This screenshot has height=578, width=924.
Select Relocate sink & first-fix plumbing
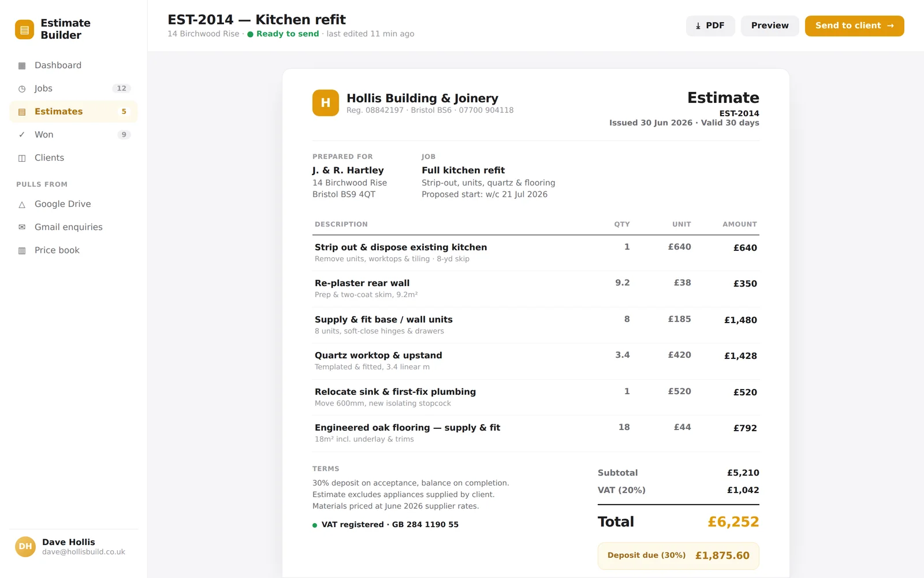tap(536, 398)
